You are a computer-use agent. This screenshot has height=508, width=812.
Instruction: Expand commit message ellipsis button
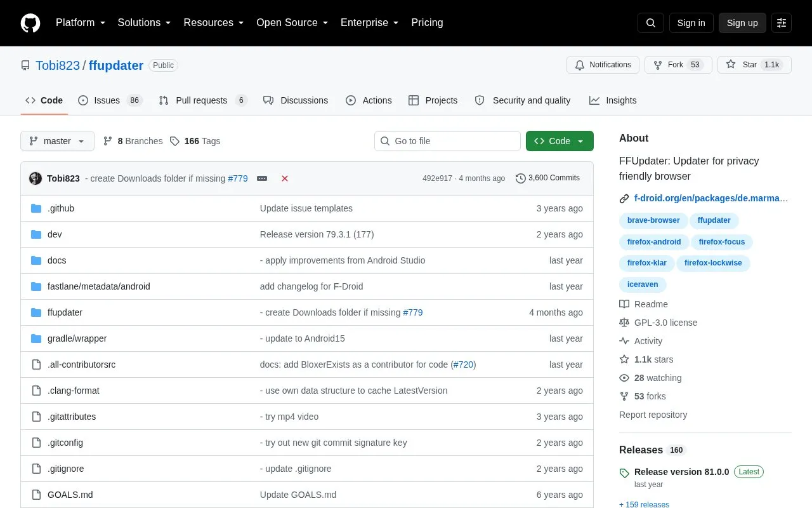point(262,178)
